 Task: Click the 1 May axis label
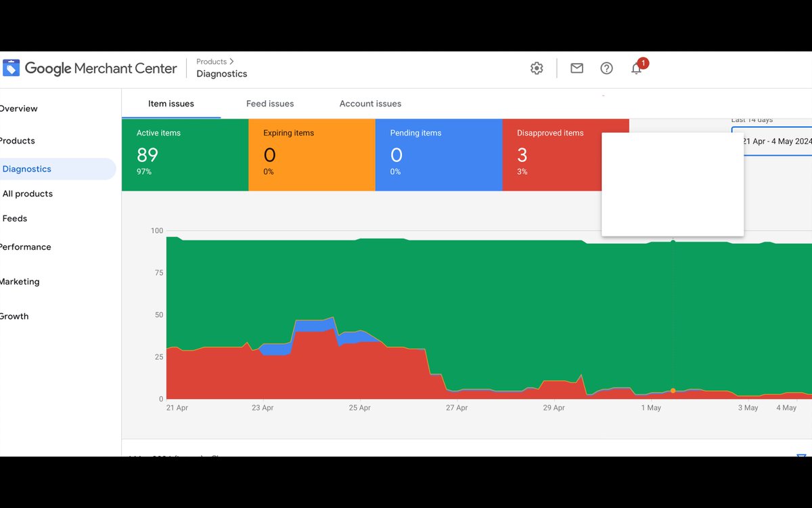(651, 408)
